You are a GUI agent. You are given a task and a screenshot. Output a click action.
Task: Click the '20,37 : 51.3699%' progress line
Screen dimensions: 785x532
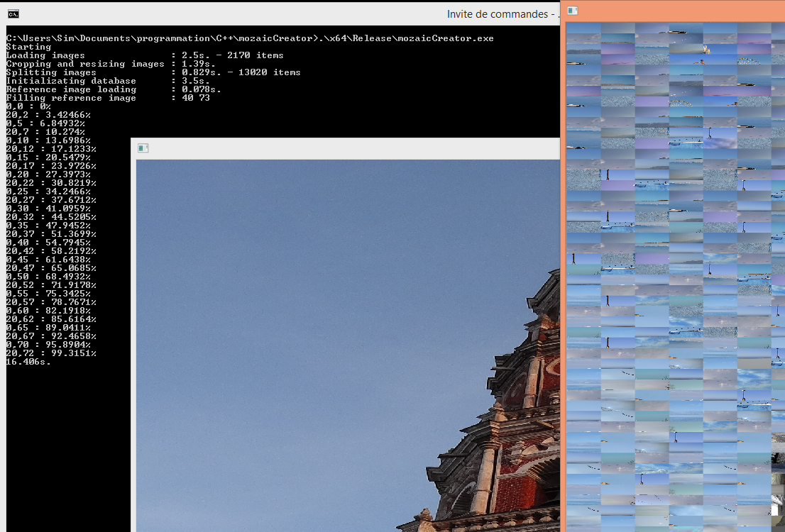pyautogui.click(x=51, y=234)
